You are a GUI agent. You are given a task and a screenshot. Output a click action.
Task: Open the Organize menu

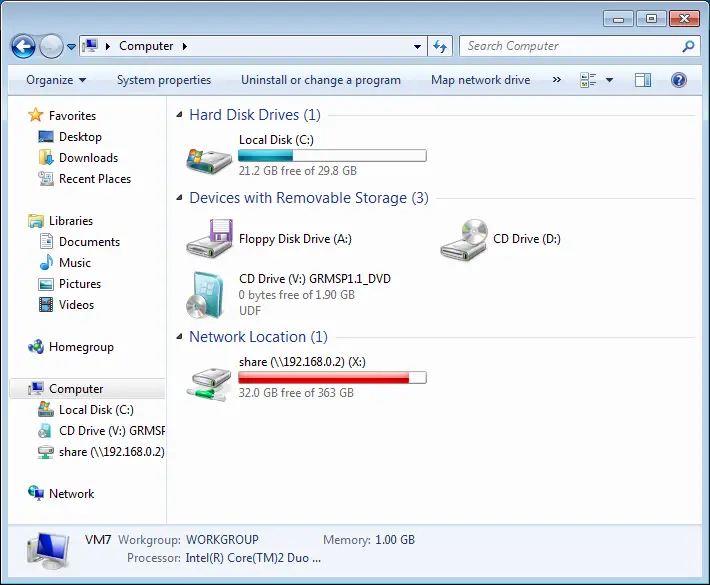coord(56,80)
